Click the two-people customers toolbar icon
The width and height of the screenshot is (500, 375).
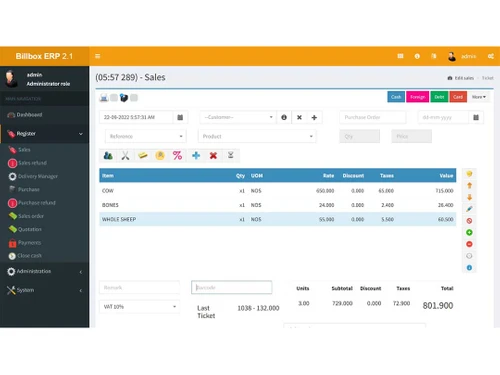tap(108, 155)
